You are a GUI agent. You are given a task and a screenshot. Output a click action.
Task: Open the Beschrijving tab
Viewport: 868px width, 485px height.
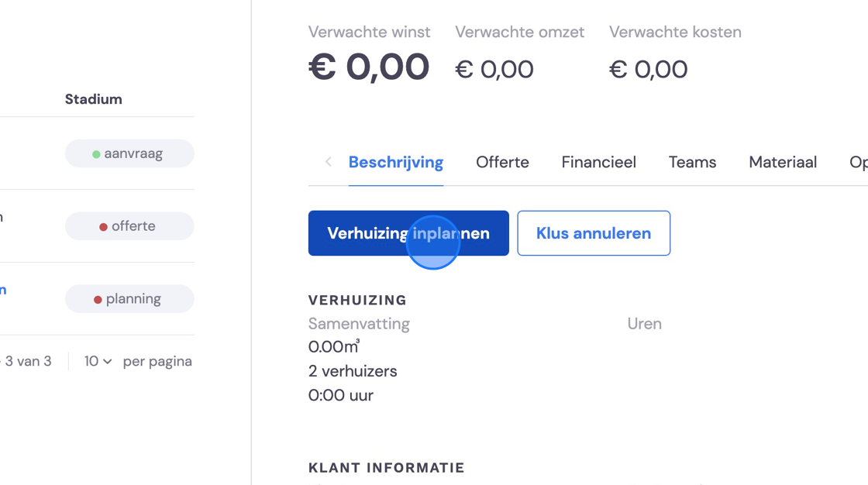(396, 162)
